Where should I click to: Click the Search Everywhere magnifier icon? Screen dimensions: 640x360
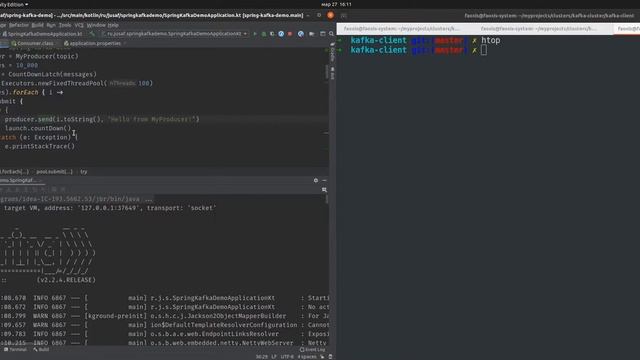[x=331, y=34]
